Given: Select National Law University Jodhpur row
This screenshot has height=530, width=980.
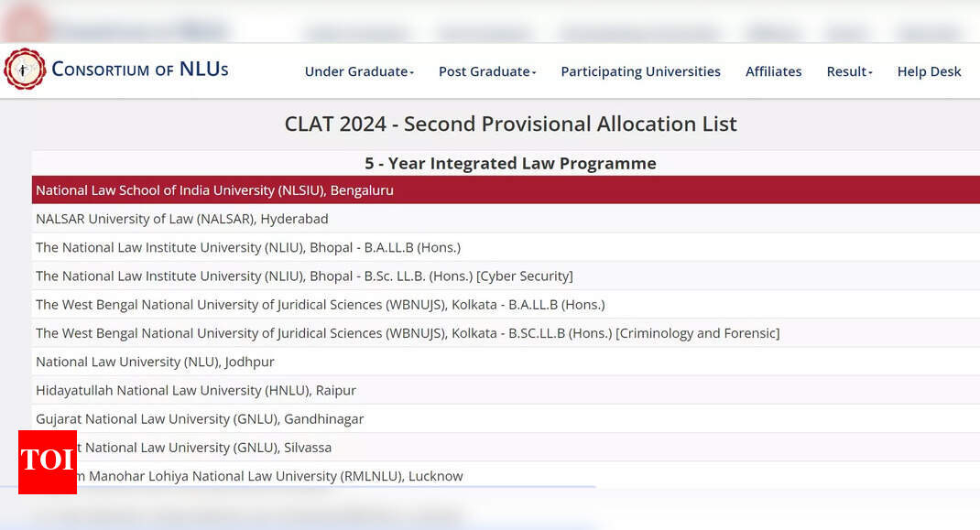Looking at the screenshot, I should coord(154,362).
